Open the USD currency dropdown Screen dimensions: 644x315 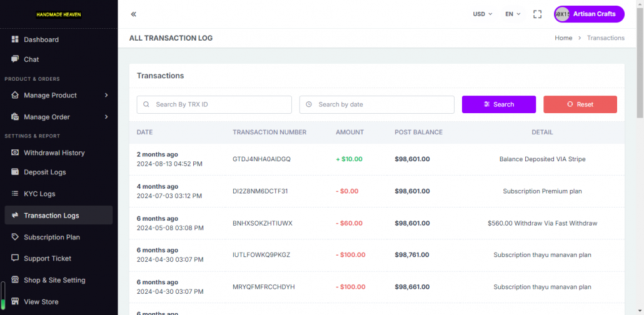click(x=482, y=14)
